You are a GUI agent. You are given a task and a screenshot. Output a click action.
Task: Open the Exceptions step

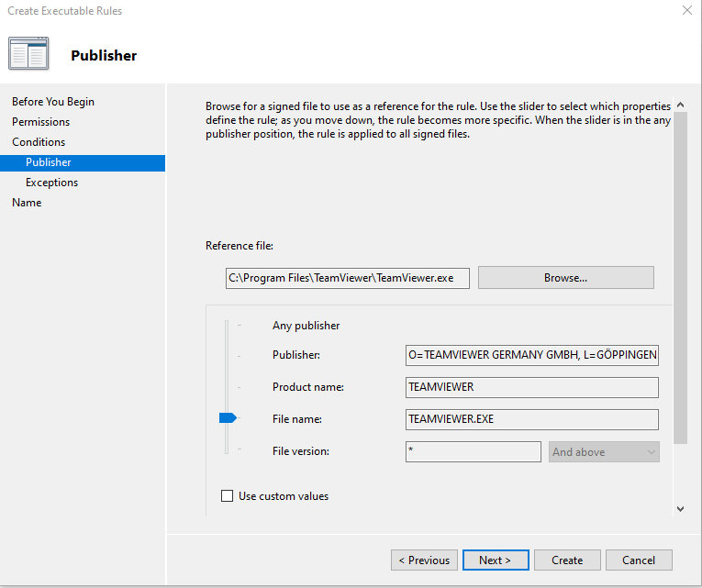pos(51,183)
